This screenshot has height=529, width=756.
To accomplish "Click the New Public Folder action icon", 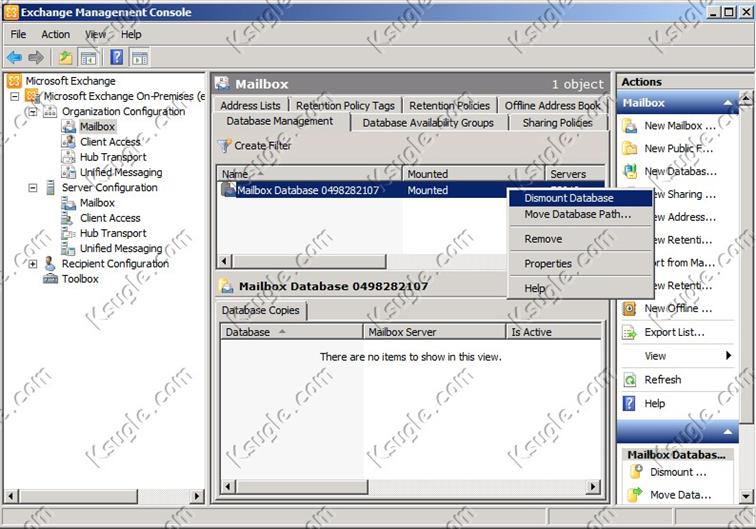I will 630,149.
